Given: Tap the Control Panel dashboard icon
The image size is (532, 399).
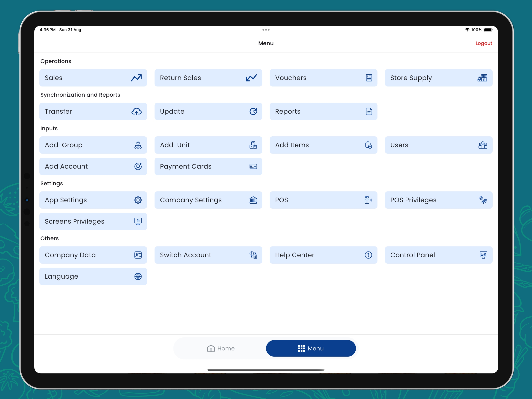Looking at the screenshot, I should coord(484,255).
